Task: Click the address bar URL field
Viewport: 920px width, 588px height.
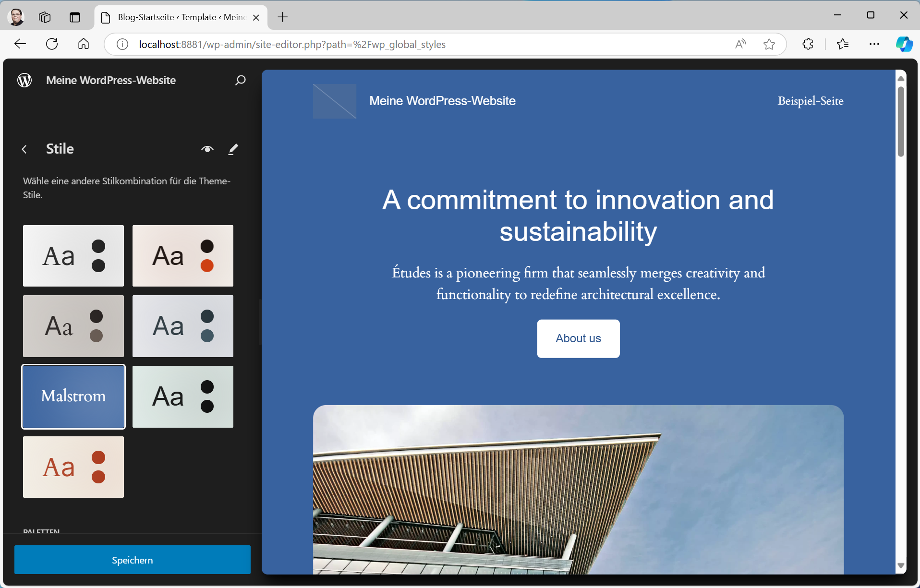Action: pyautogui.click(x=384, y=44)
